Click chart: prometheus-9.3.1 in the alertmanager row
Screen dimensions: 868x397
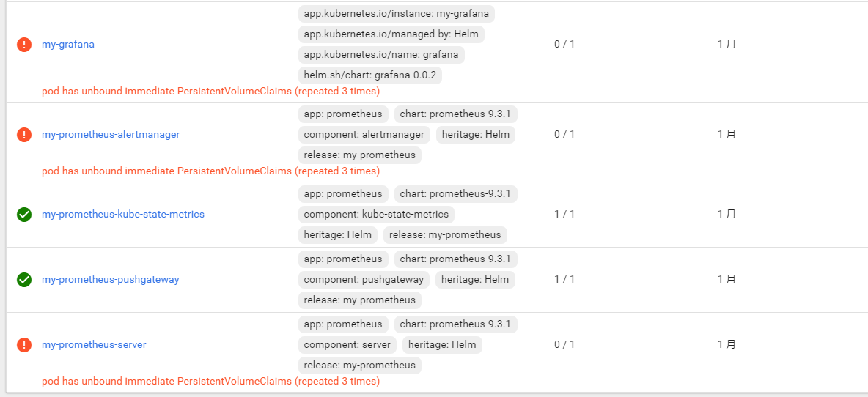coord(456,114)
